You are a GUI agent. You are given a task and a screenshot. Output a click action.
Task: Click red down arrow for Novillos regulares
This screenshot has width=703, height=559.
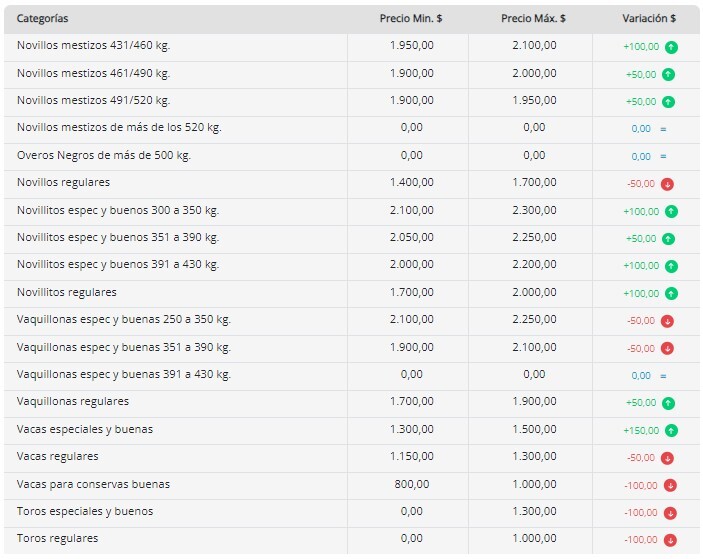(x=667, y=184)
